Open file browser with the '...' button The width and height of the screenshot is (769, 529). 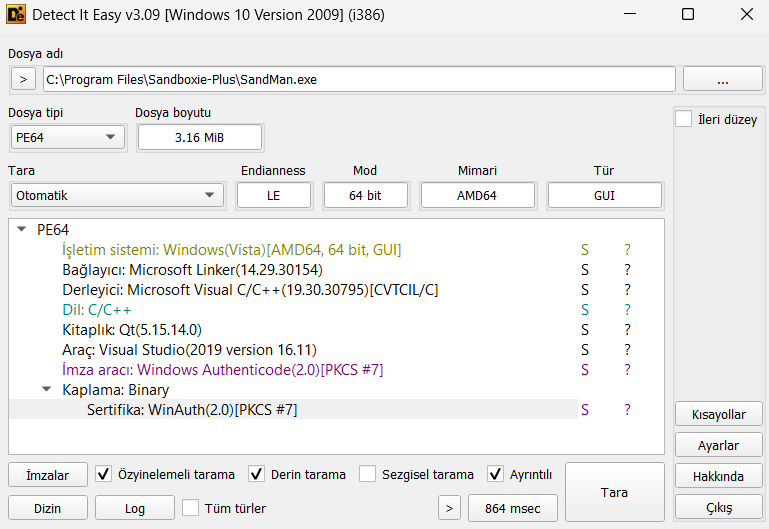pos(722,79)
